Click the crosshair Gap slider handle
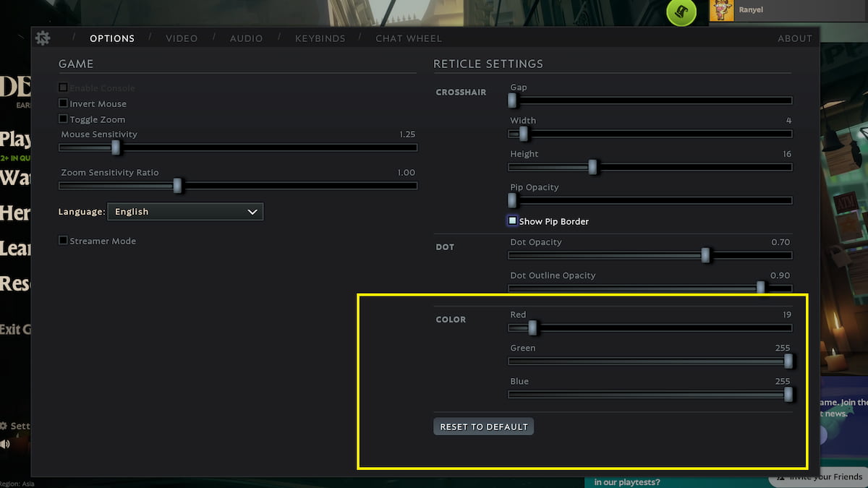The width and height of the screenshot is (868, 488). coord(512,100)
